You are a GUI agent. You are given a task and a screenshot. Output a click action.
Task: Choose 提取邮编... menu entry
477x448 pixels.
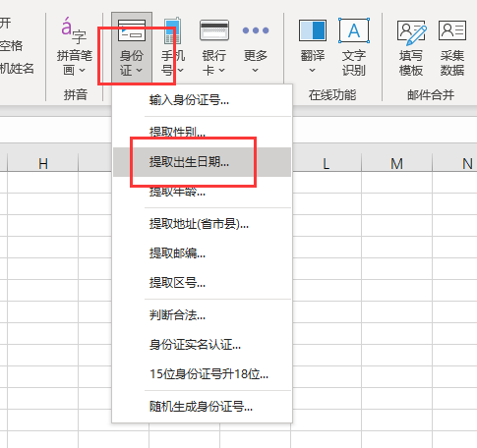point(202,253)
